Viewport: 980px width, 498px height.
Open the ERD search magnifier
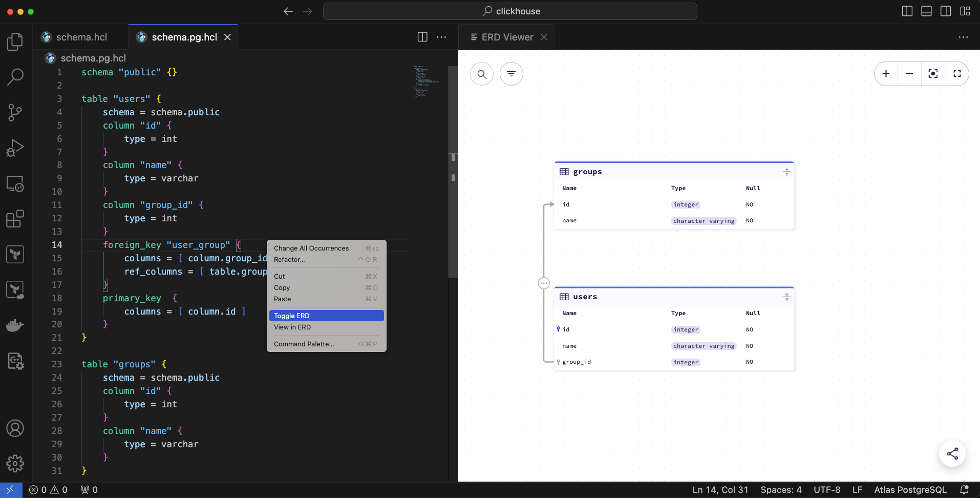[x=482, y=74]
